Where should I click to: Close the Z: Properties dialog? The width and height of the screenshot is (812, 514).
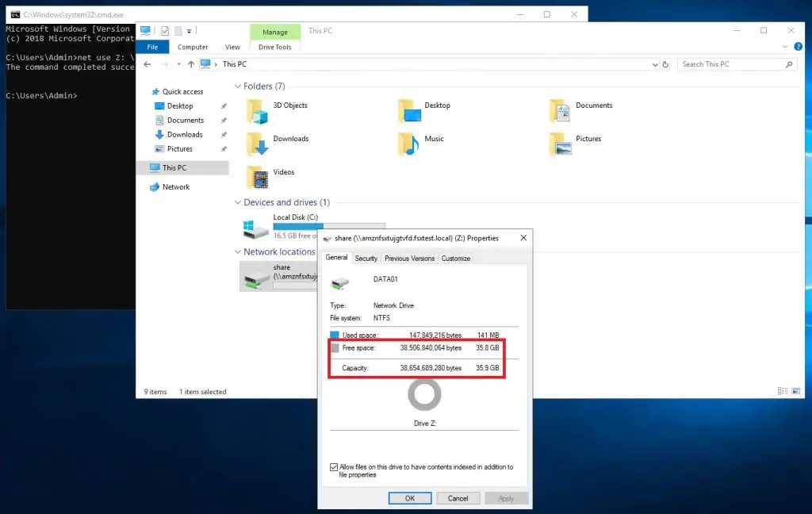(523, 238)
